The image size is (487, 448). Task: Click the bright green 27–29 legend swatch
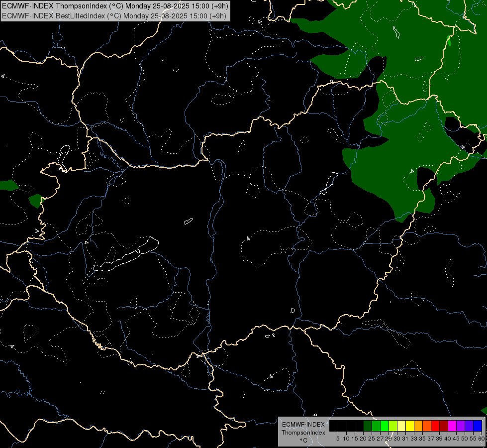tap(385, 426)
